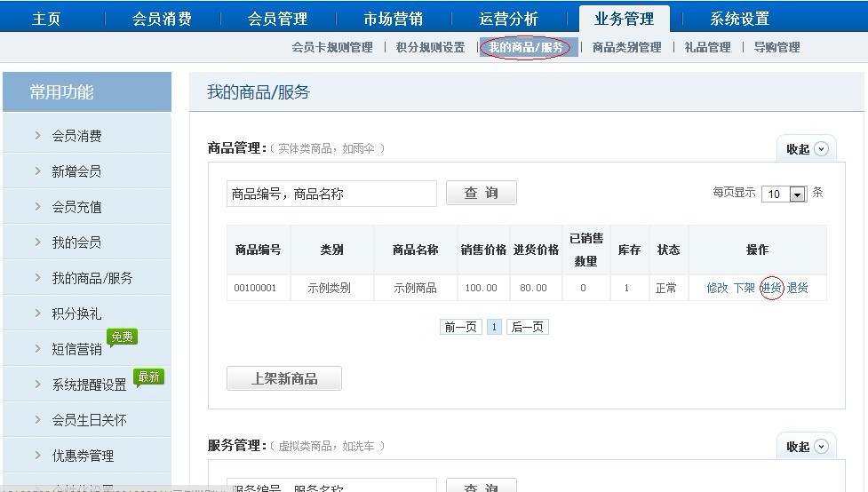This screenshot has width=868, height=492.
Task: Click the 最新 badge beside 系统提醒设置
Action: click(x=148, y=377)
